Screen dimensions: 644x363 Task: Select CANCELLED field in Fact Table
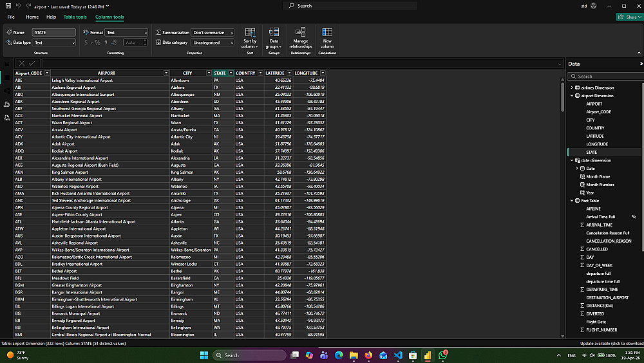(x=597, y=249)
